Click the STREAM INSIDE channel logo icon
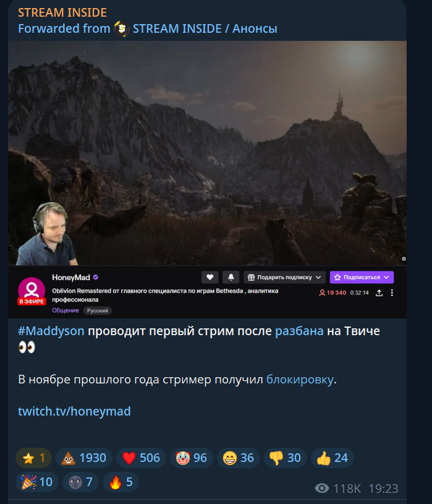Screen dimensions: 432x504 point(122,28)
